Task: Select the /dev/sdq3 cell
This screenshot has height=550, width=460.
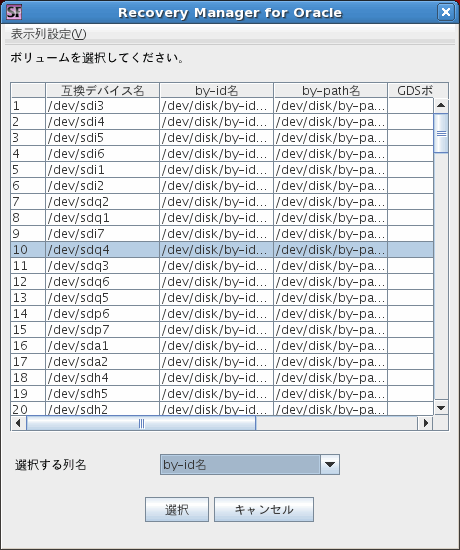Action: coord(102,266)
